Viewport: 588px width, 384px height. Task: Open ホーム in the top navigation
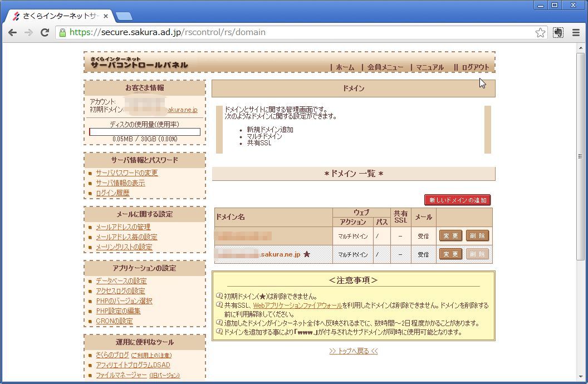(345, 67)
